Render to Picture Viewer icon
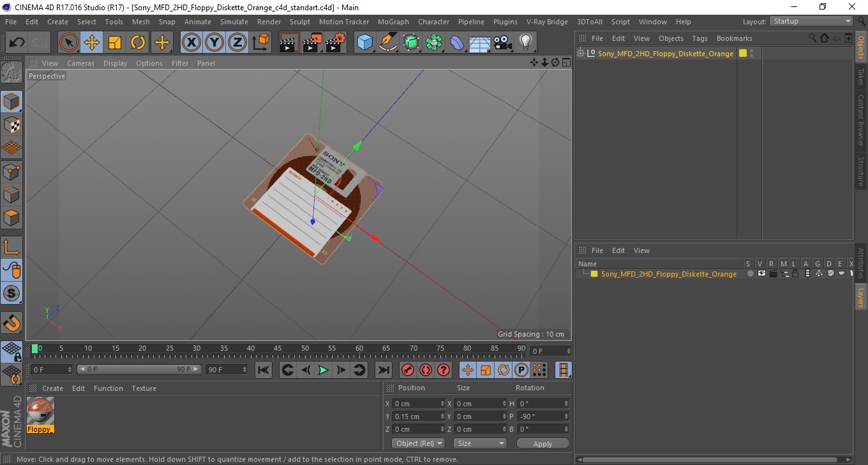 (x=312, y=43)
